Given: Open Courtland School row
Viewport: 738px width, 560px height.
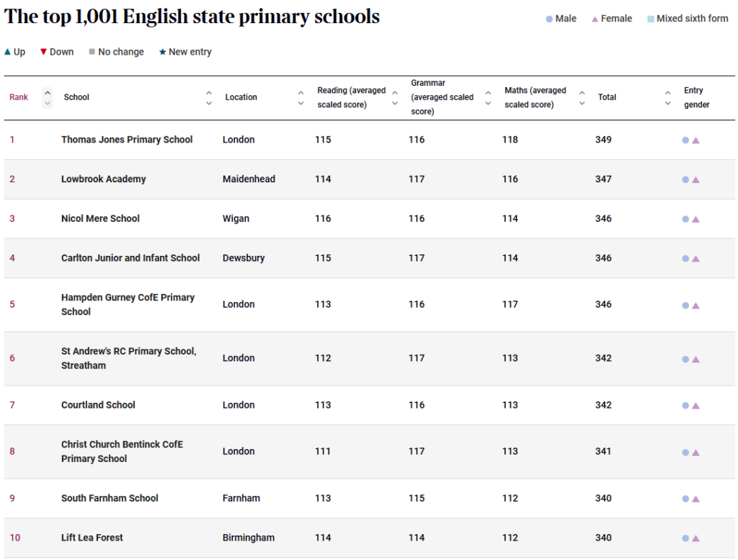Looking at the screenshot, I should click(x=370, y=405).
